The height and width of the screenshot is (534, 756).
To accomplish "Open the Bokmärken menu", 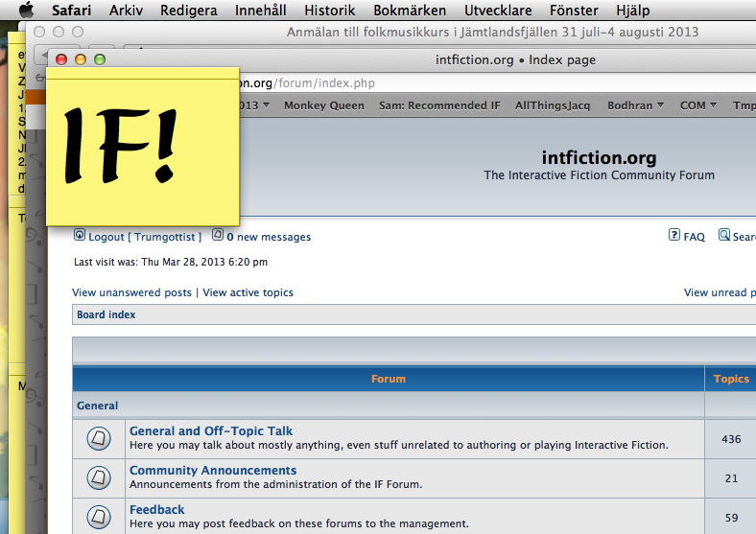I will point(410,11).
